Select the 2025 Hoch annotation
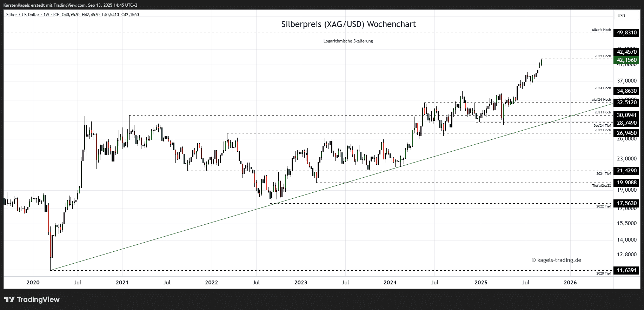This screenshot has width=644, height=310. coord(603,56)
